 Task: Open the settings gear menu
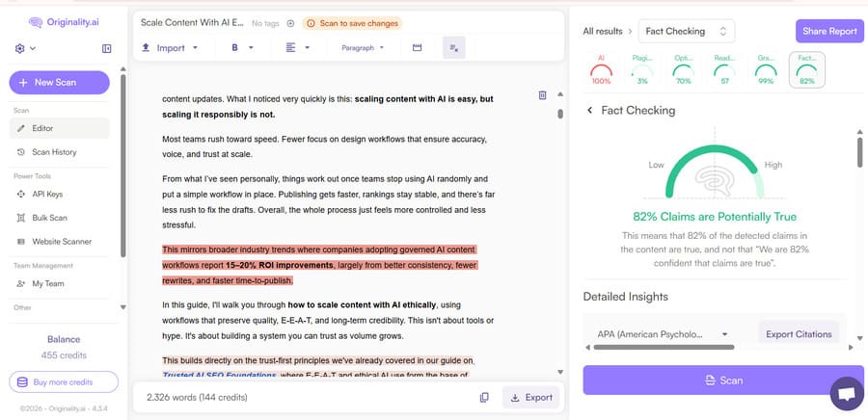click(x=25, y=48)
